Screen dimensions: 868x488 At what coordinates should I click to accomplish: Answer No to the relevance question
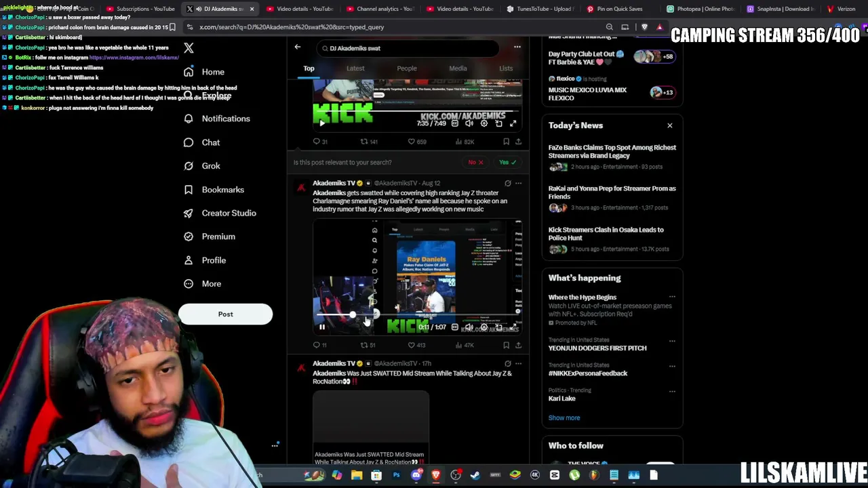pyautogui.click(x=475, y=163)
